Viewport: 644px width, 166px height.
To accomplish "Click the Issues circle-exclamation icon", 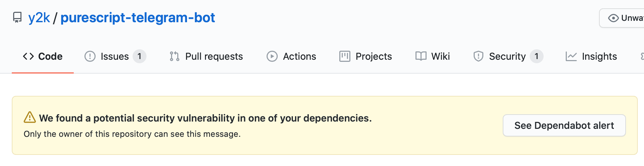I will pyautogui.click(x=90, y=56).
